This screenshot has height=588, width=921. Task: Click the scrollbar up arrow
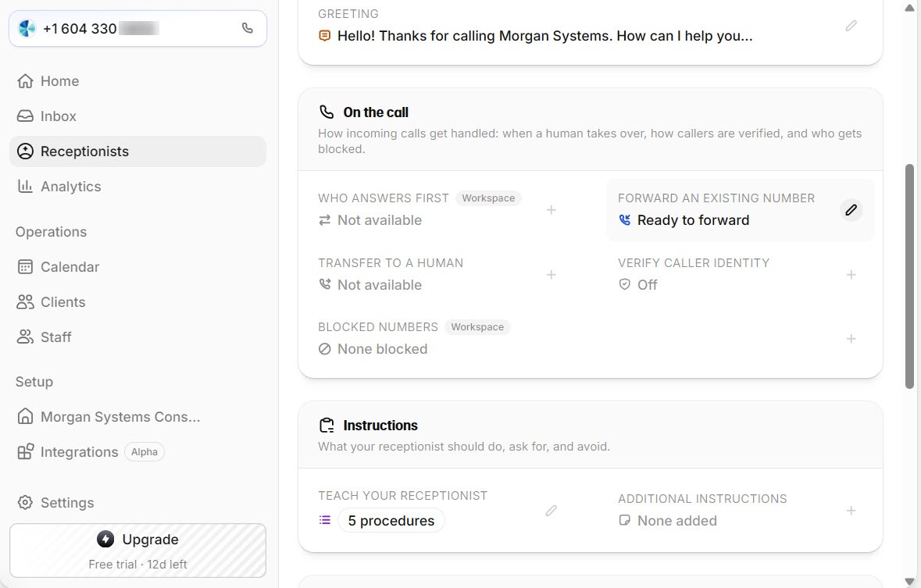pyautogui.click(x=910, y=7)
